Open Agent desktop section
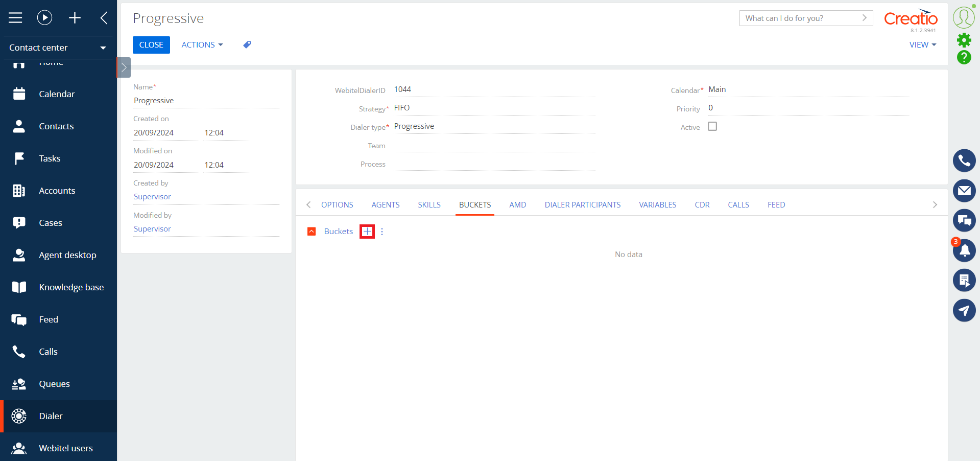 pyautogui.click(x=58, y=255)
